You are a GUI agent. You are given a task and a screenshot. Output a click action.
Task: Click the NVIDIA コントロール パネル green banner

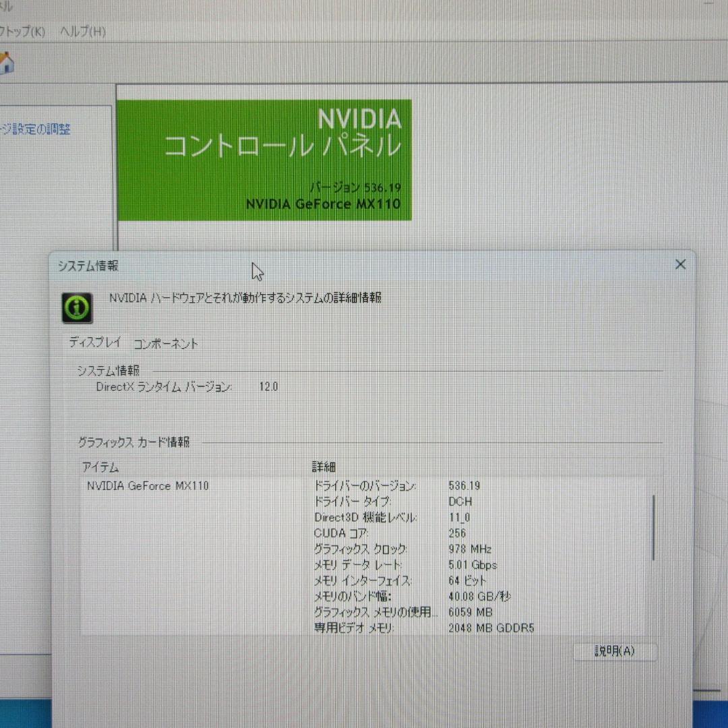264,160
